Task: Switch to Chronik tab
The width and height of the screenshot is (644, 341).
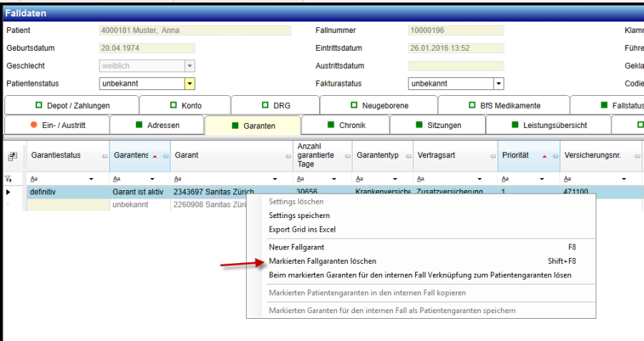Action: pyautogui.click(x=346, y=125)
